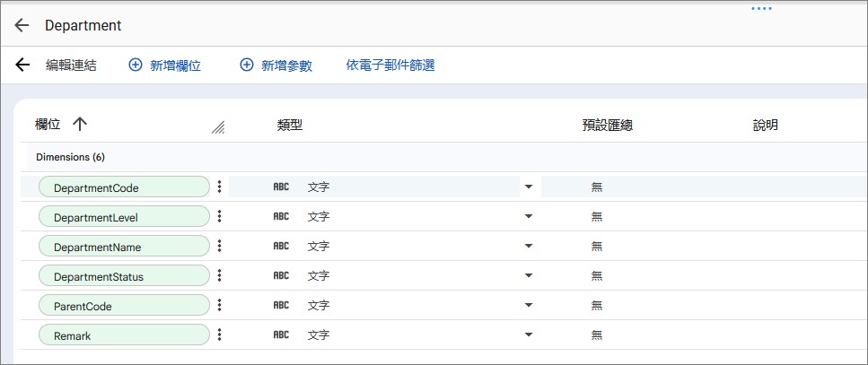Screen dimensions: 868x365
Task: Open three-dot menu for DepartmentCode field
Action: tap(220, 187)
